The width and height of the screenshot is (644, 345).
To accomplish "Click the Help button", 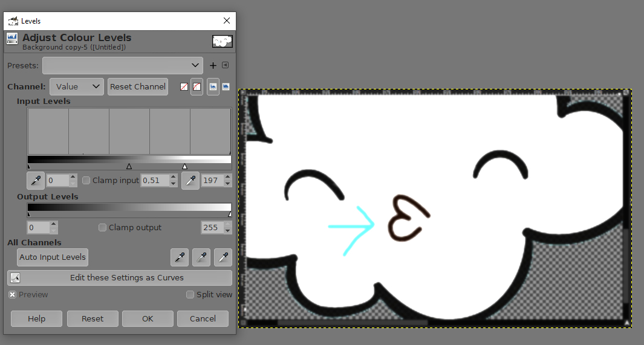I will point(36,319).
